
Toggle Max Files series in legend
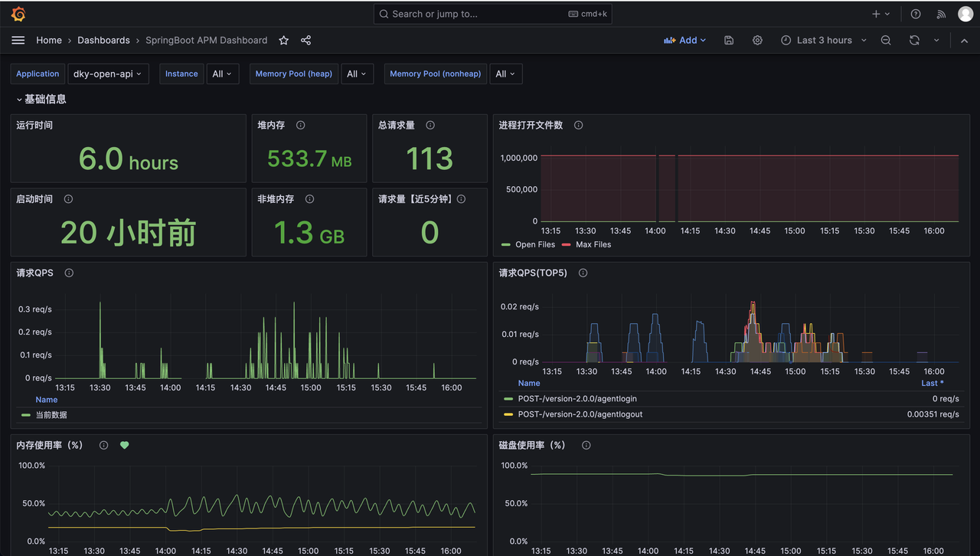click(x=593, y=244)
